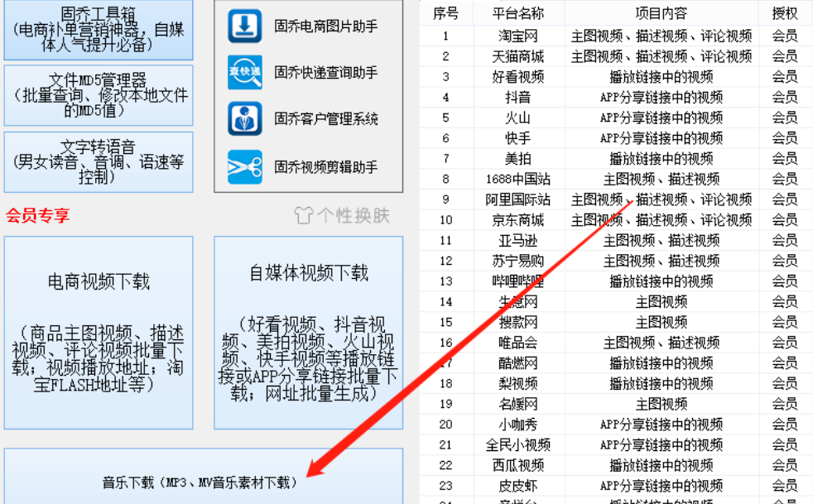Screen dimensions: 813x504
Task: Select the 梨视频 cell
Action: coord(518,384)
